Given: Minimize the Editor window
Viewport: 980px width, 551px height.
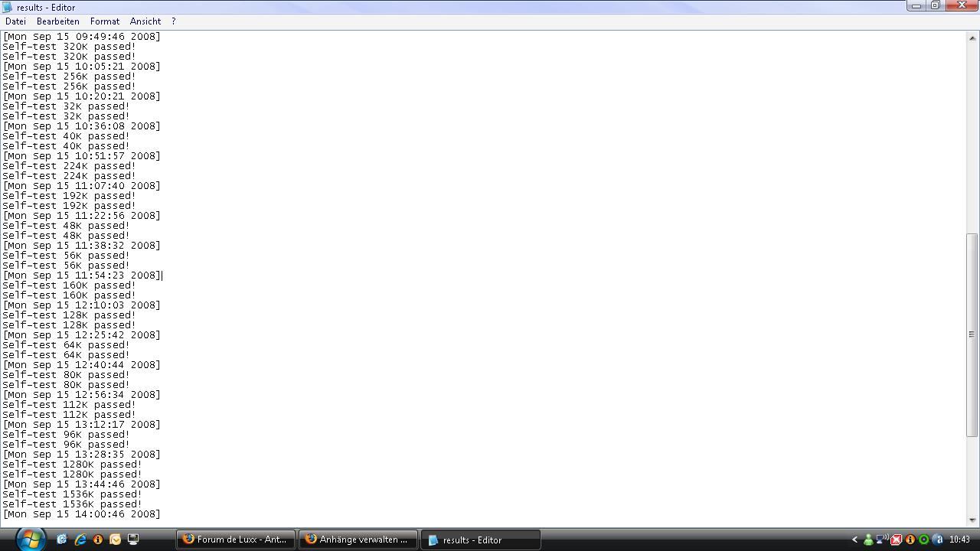Looking at the screenshot, I should pyautogui.click(x=916, y=5).
